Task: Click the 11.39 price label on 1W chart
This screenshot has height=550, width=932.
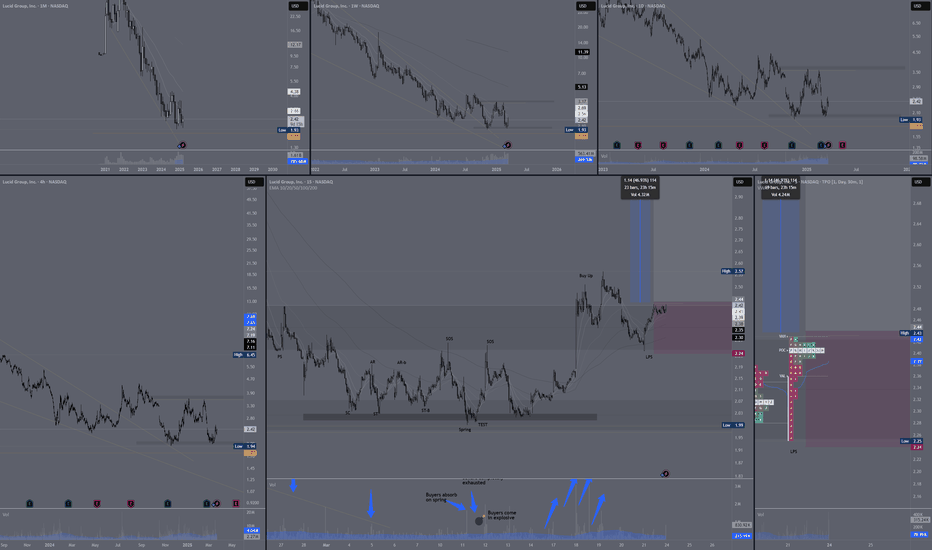Action: [x=582, y=52]
